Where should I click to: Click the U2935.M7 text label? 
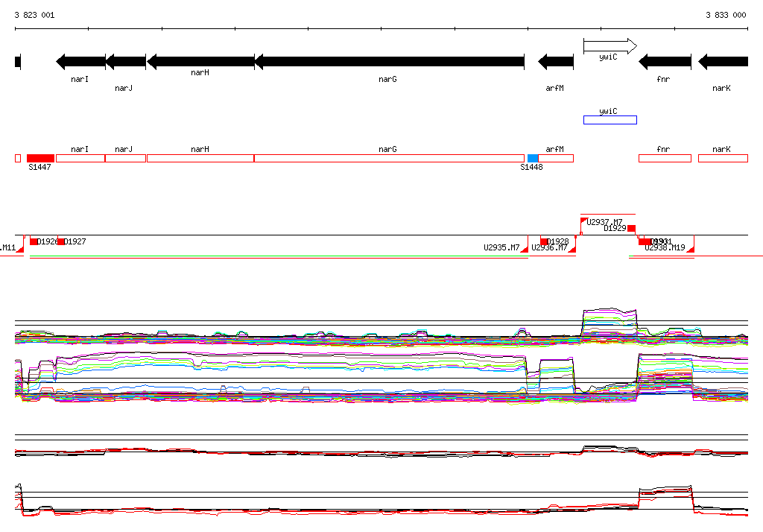pos(501,248)
